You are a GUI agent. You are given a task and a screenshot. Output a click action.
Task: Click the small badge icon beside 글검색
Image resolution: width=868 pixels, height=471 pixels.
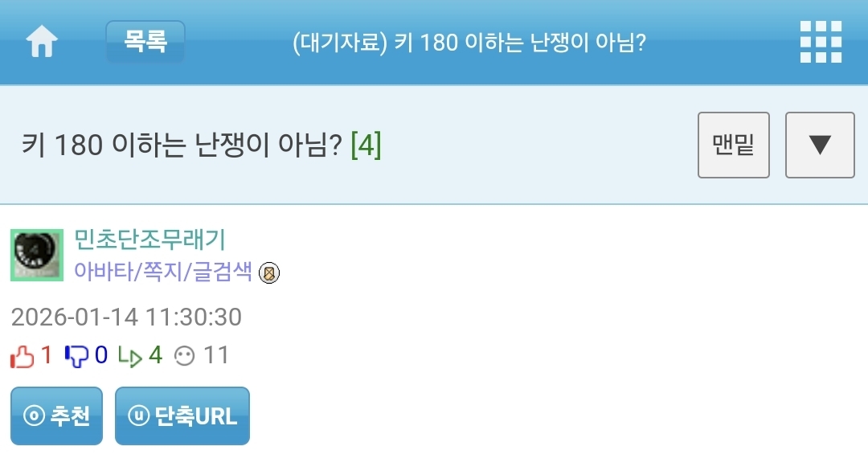point(270,273)
